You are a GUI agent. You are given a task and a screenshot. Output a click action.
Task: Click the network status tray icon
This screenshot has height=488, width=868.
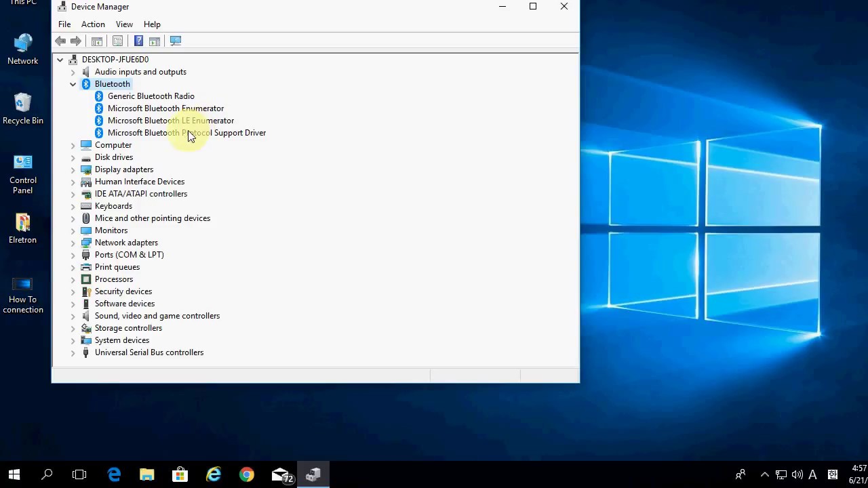781,474
